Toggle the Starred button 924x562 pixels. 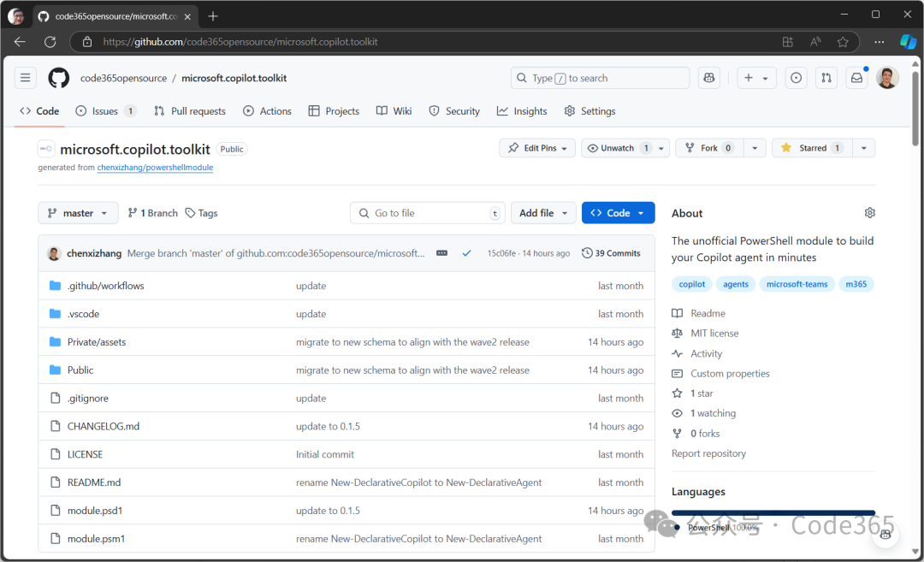pyautogui.click(x=813, y=148)
